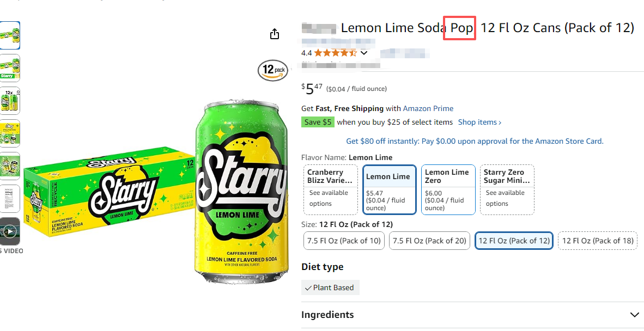Viewport: 644px width, 331px height.
Task: Pick Starry Zero Sugar Mini flavor
Action: (507, 189)
